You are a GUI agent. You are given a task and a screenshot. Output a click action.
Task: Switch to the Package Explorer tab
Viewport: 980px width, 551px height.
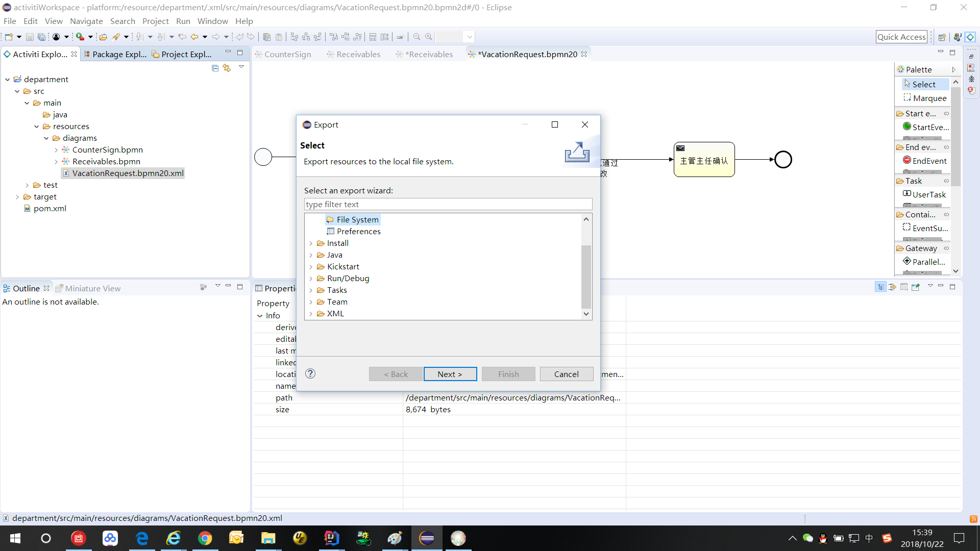click(115, 54)
